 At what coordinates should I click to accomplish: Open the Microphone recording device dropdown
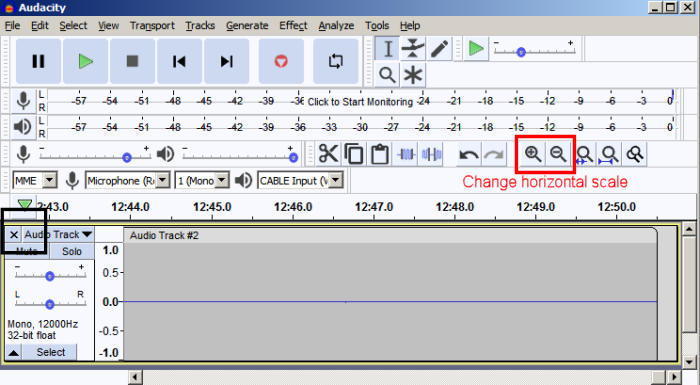pos(127,180)
